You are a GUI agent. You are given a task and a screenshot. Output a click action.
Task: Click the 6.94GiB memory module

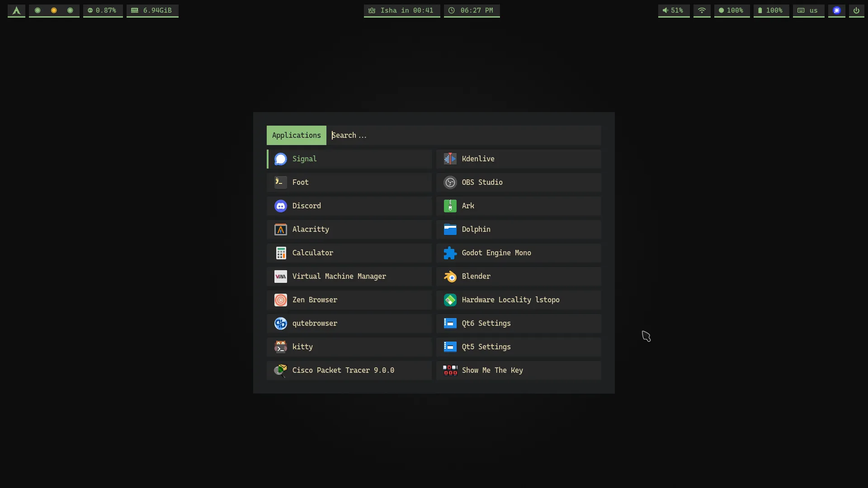tap(152, 10)
